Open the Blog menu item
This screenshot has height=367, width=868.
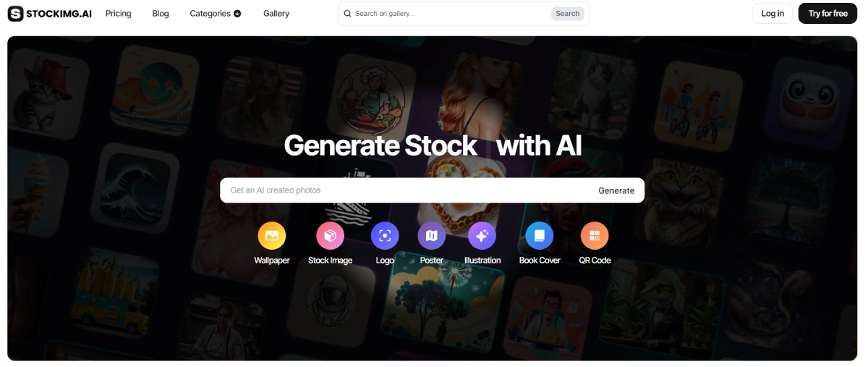161,14
